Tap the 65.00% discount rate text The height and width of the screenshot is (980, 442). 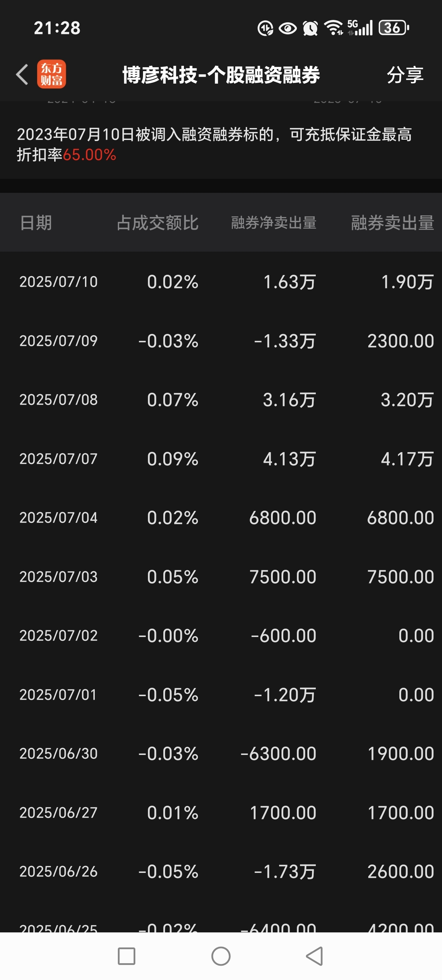(x=90, y=155)
